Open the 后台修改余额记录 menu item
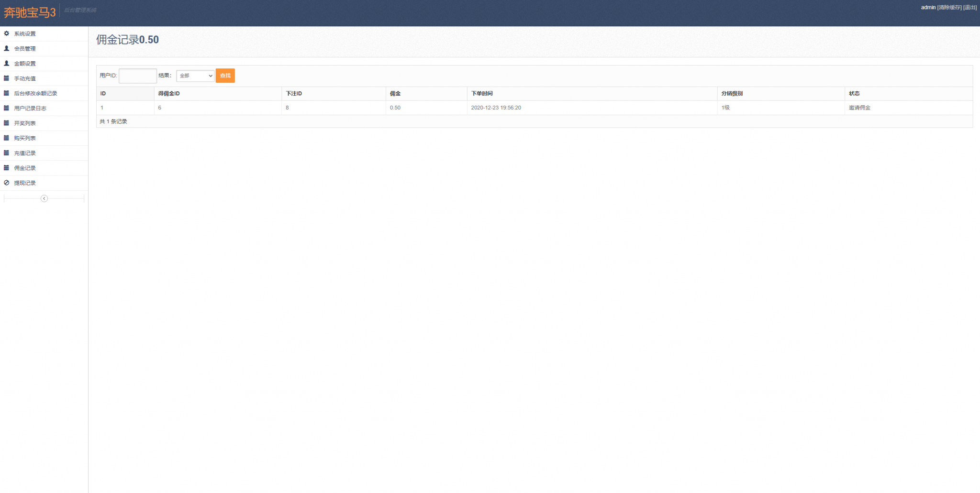This screenshot has height=493, width=980. tap(35, 93)
